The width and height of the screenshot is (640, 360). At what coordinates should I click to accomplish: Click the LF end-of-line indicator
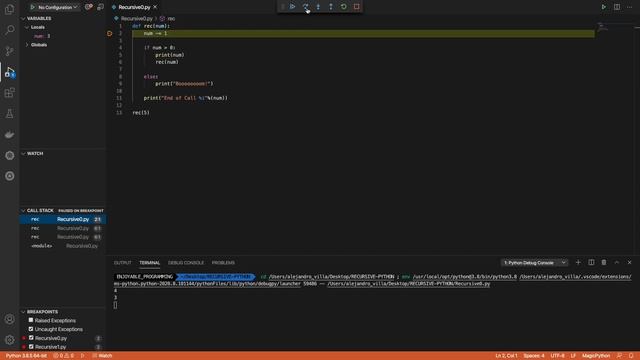point(573,356)
